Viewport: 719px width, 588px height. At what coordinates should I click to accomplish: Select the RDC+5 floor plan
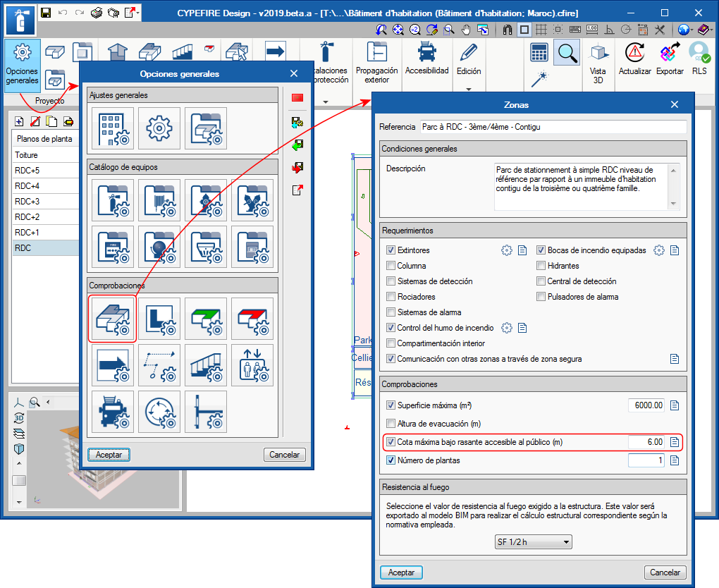[x=46, y=171]
